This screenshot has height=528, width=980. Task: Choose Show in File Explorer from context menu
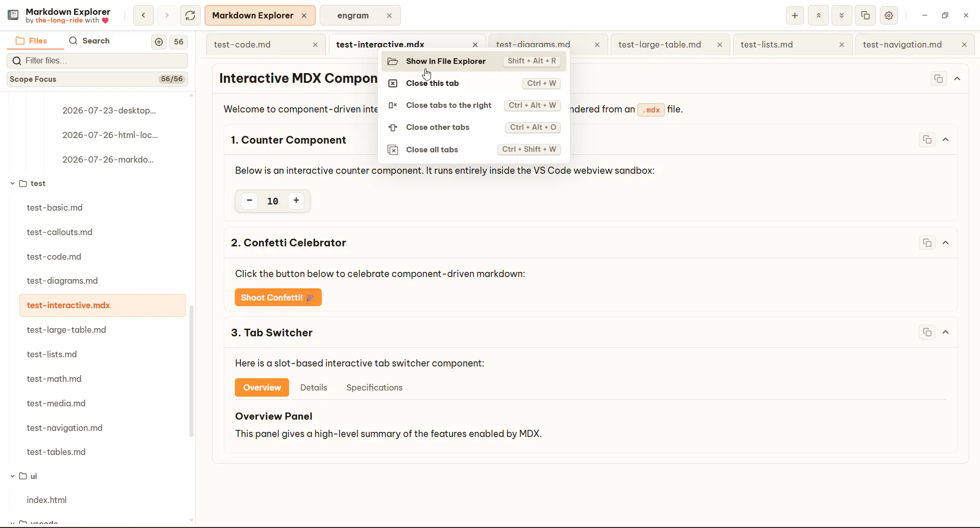coord(474,61)
